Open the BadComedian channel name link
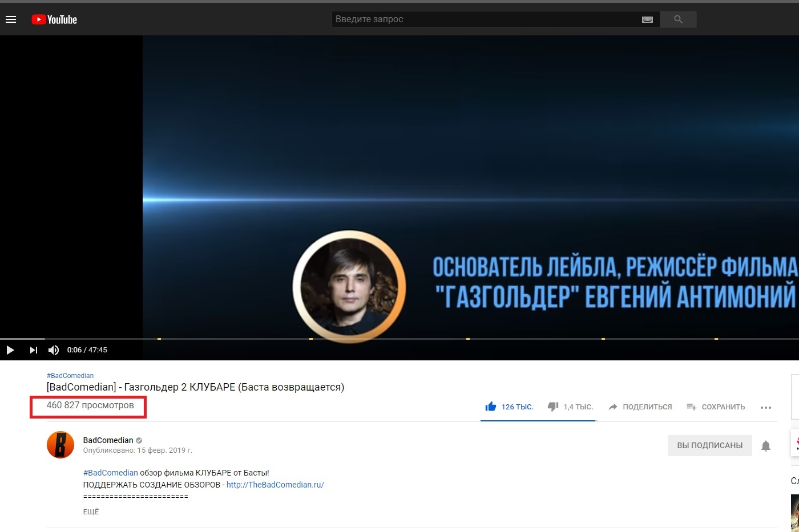799x532 pixels. tap(108, 440)
